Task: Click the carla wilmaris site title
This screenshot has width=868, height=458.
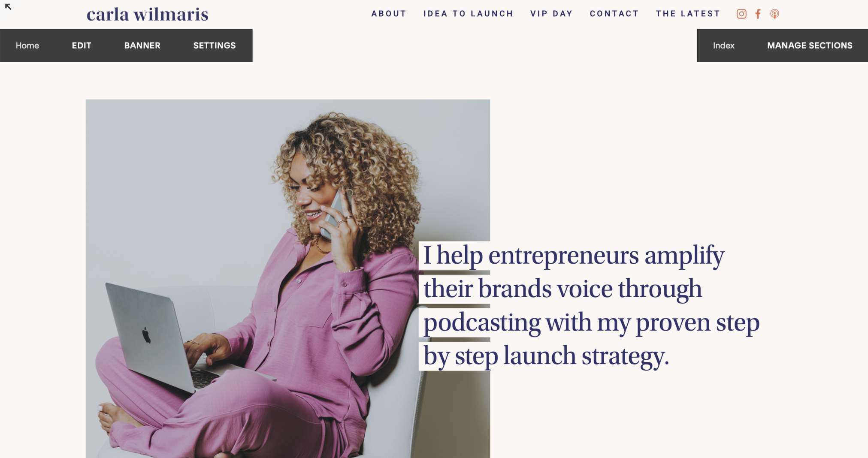Action: coord(147,14)
